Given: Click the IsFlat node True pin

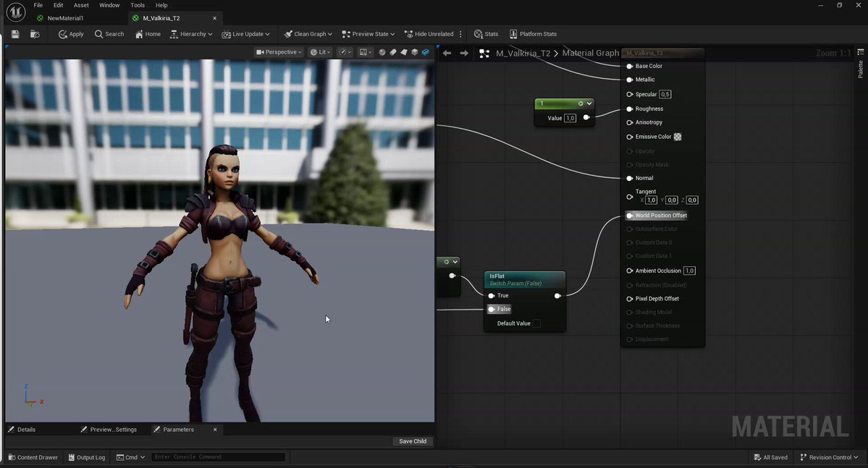Looking at the screenshot, I should [x=491, y=296].
